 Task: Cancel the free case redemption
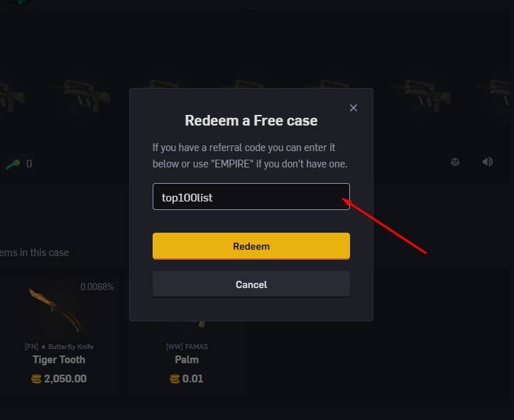point(251,284)
